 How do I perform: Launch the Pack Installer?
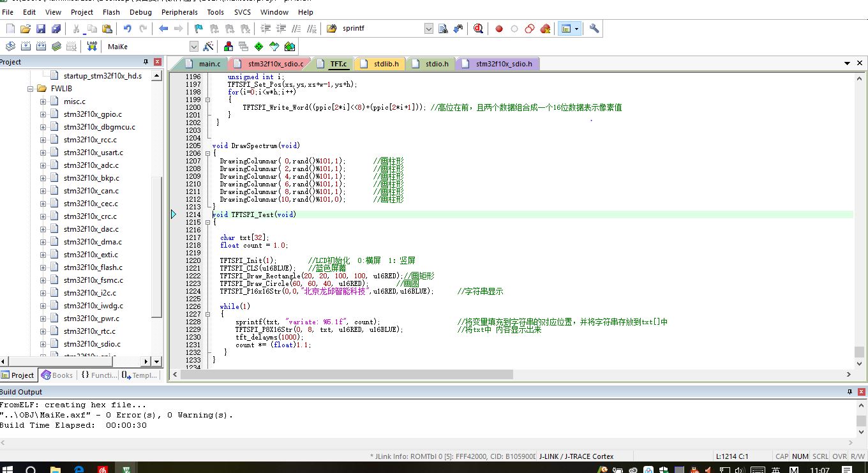pyautogui.click(x=290, y=47)
